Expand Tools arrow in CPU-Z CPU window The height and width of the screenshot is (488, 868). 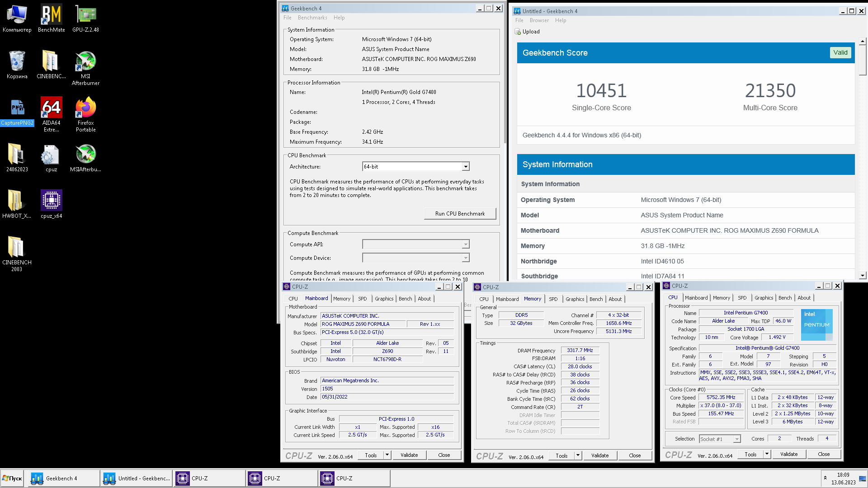767,454
